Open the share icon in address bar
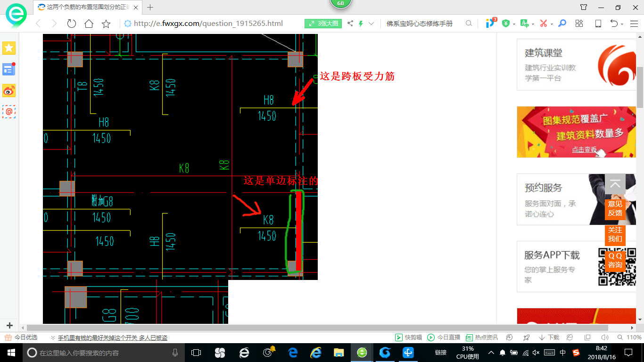The height and width of the screenshot is (362, 644). click(350, 23)
